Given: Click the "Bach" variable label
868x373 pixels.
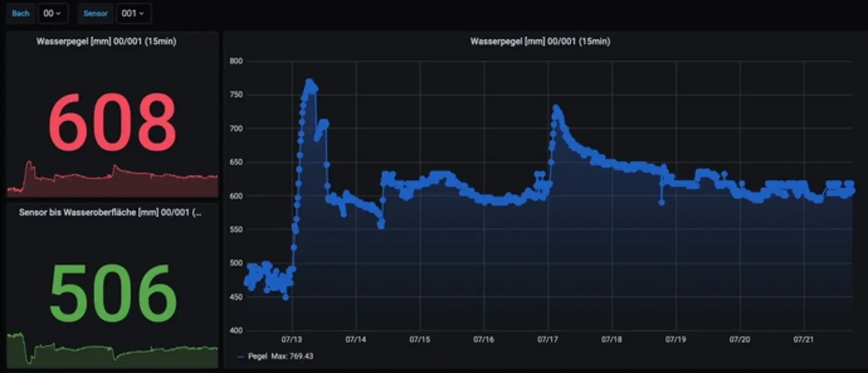Looking at the screenshot, I should (x=21, y=14).
